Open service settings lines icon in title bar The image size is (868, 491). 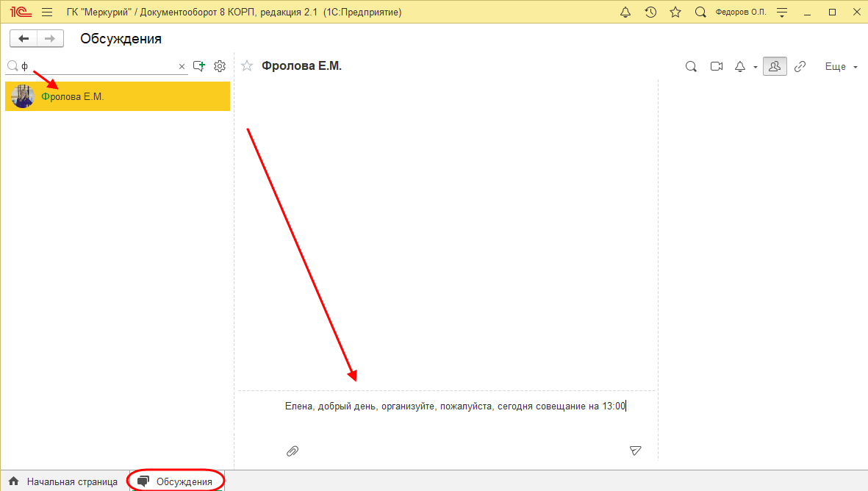click(782, 12)
